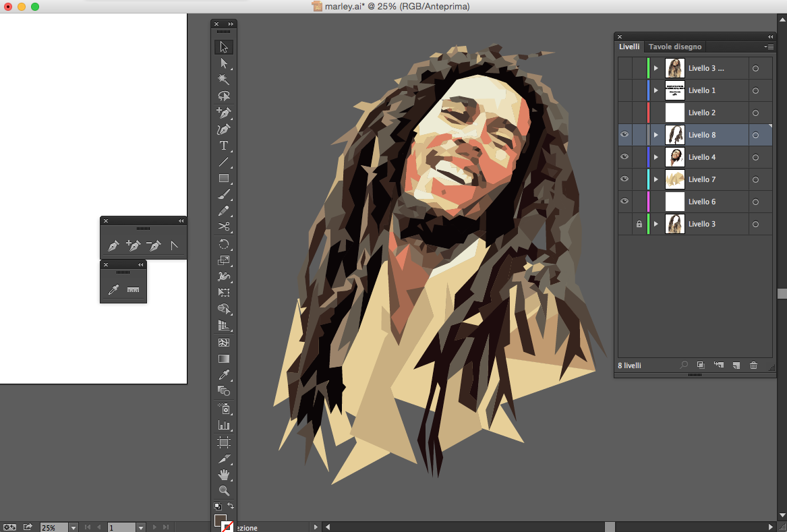Expand the Livello 8 layer
This screenshot has width=787, height=532.
[x=656, y=135]
